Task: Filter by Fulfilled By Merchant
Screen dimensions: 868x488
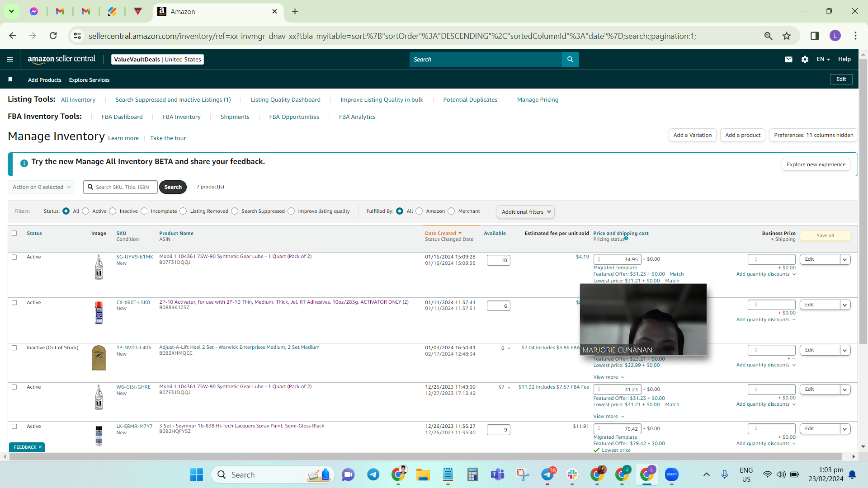Action: pos(451,211)
